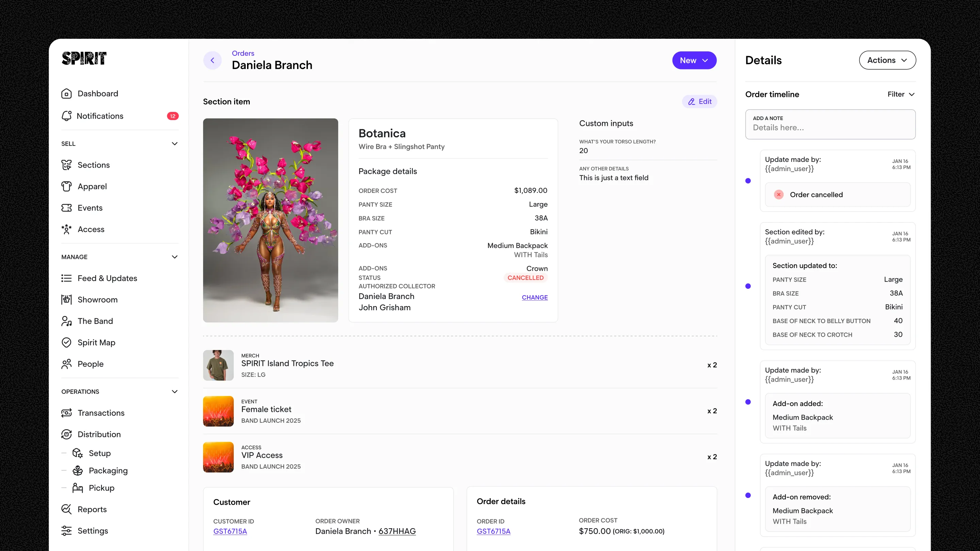Screen dimensions: 980x551
Task: Click the Apparel shirt icon
Action: point(66,186)
